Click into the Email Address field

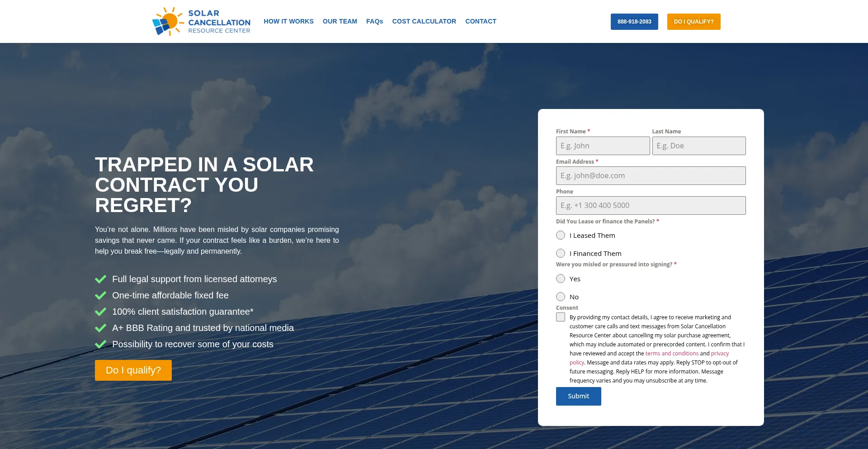click(x=651, y=175)
